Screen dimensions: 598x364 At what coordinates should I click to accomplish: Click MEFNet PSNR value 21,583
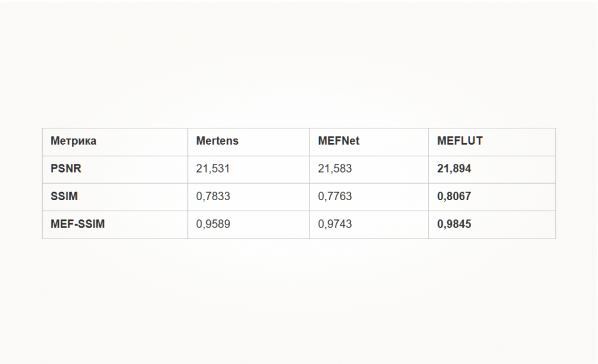(x=335, y=169)
